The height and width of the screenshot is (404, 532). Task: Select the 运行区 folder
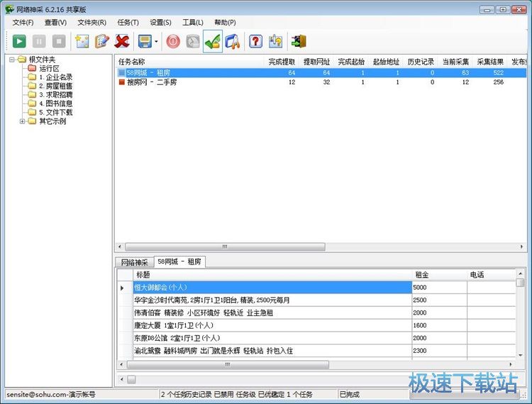point(49,69)
